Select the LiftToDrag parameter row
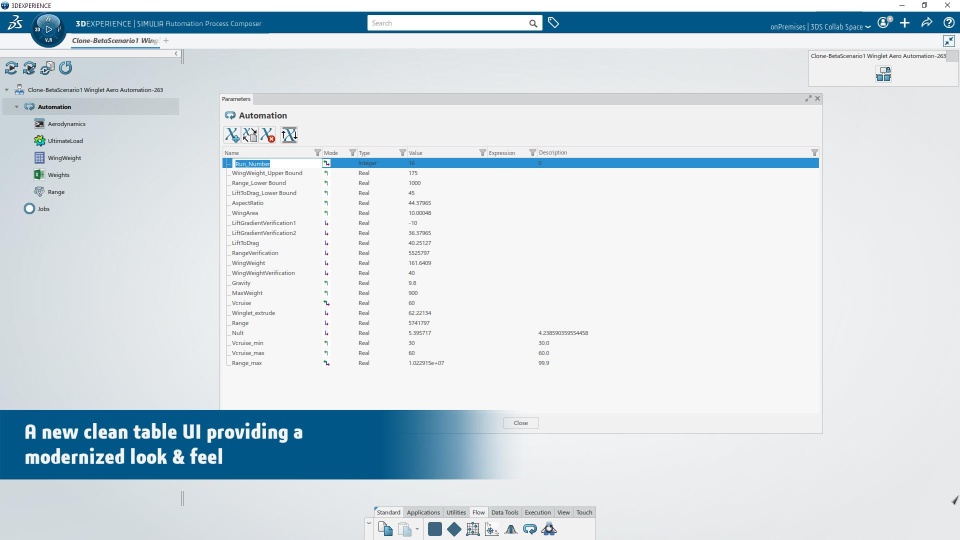 [520, 243]
